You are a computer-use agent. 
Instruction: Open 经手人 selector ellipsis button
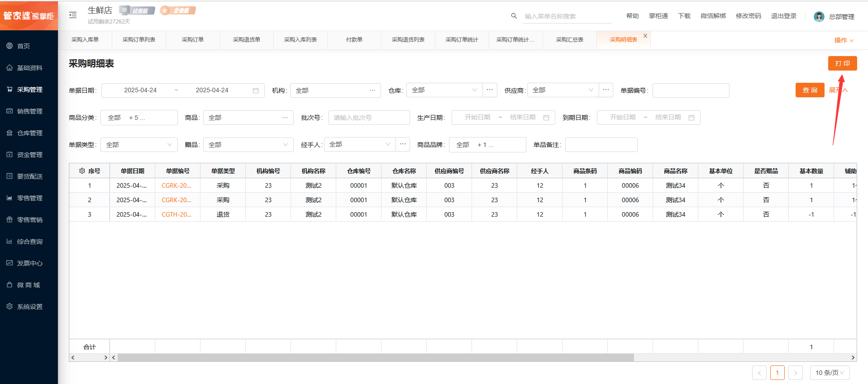click(x=403, y=144)
